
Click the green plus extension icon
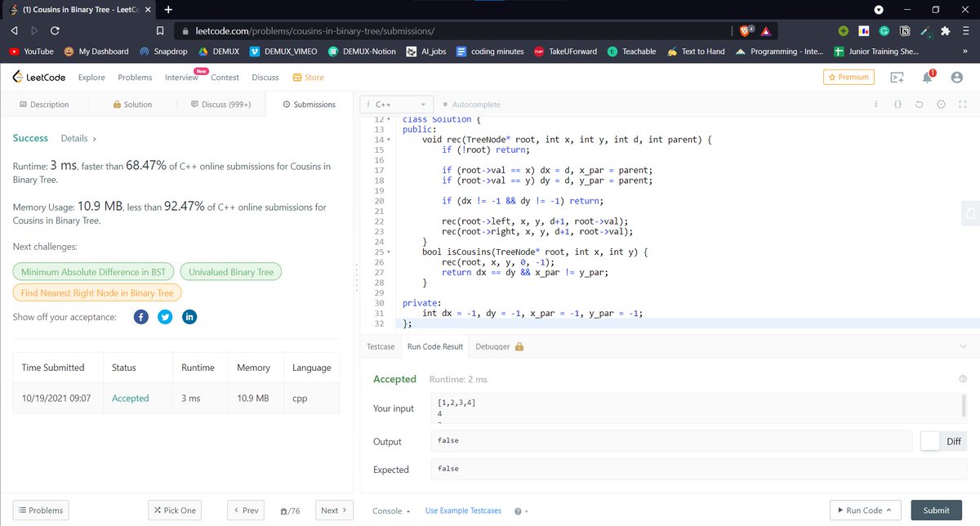click(844, 31)
